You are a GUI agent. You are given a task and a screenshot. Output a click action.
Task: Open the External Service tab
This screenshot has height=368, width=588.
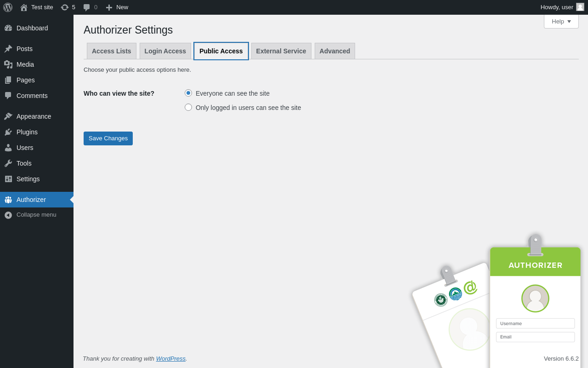tap(281, 51)
